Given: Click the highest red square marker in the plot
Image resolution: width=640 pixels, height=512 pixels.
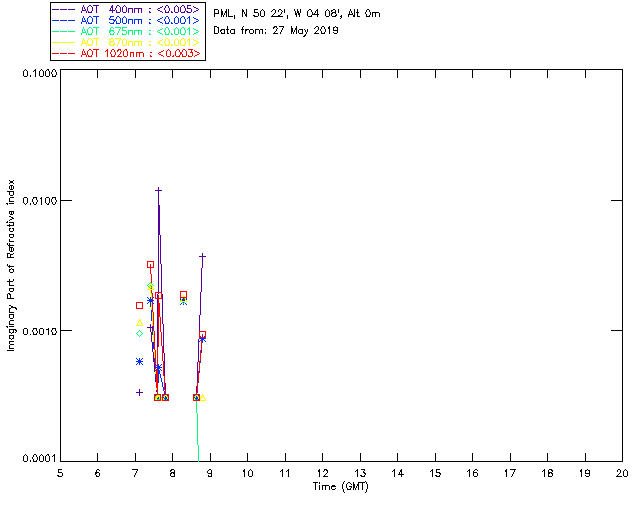Looking at the screenshot, I should [151, 265].
